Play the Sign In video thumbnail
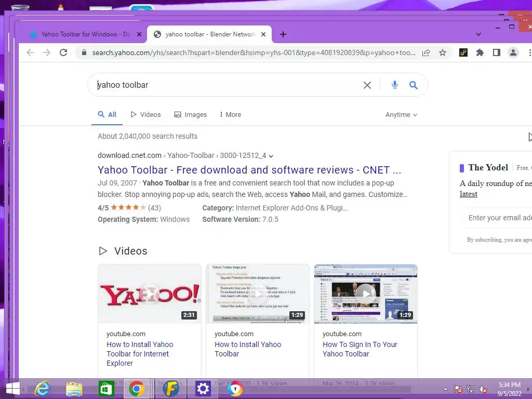Image resolution: width=532 pixels, height=399 pixels. [x=366, y=294]
